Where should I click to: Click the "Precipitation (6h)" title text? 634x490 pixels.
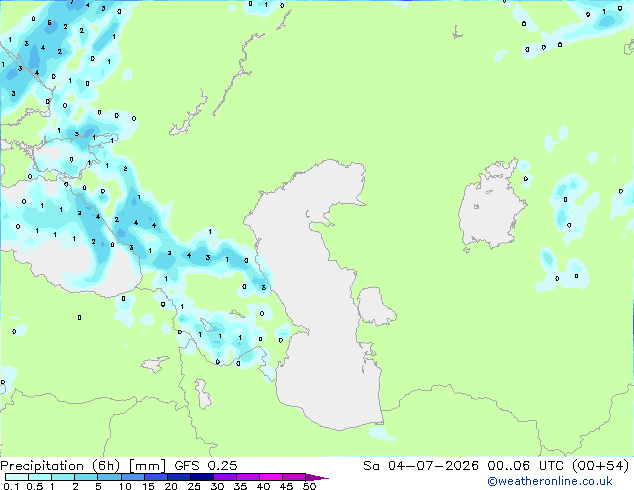pyautogui.click(x=60, y=466)
